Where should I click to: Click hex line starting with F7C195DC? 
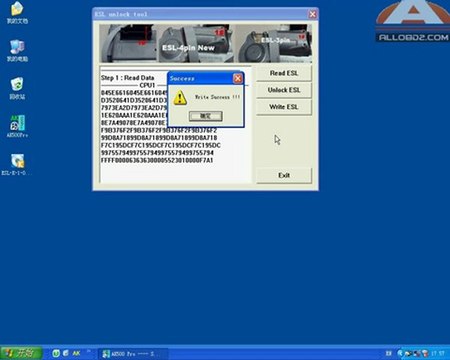[160, 145]
